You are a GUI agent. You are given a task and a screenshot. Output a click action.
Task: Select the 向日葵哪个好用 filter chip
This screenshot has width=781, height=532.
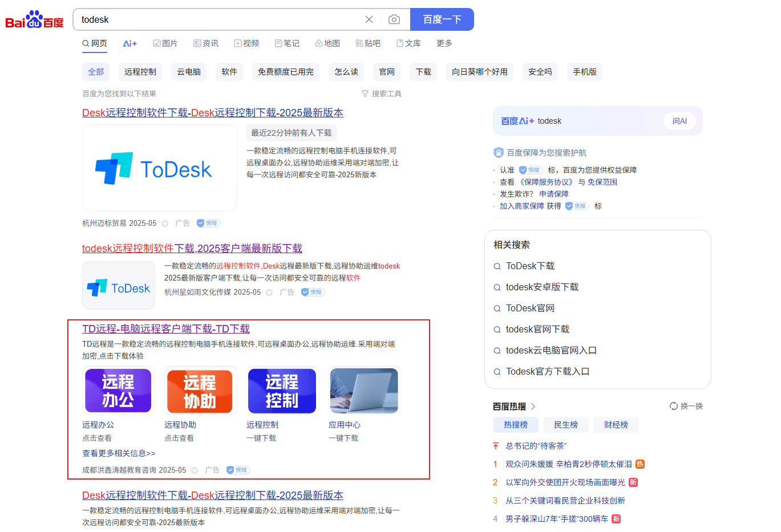click(480, 72)
